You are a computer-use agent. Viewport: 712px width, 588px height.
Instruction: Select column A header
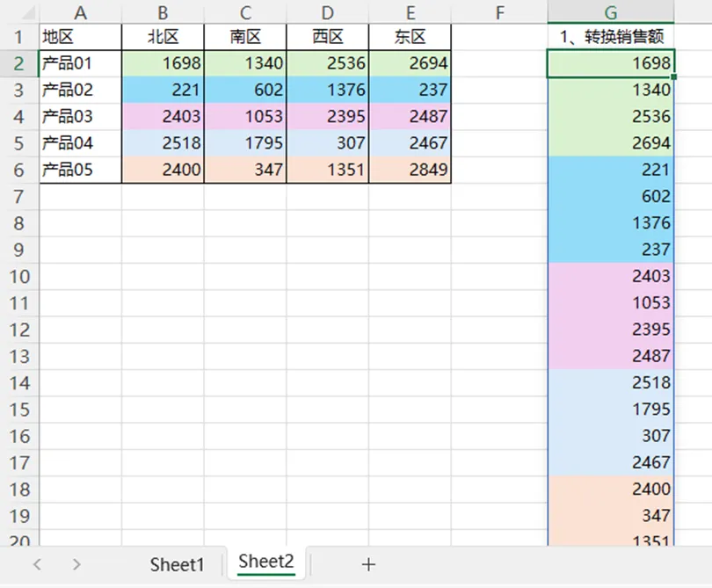(x=80, y=12)
